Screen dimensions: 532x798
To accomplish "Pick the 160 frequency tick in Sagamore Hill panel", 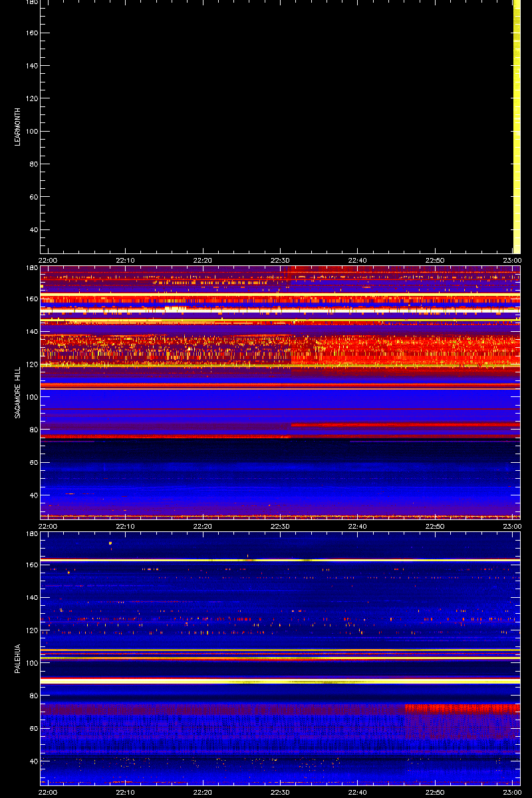I will click(x=33, y=299).
